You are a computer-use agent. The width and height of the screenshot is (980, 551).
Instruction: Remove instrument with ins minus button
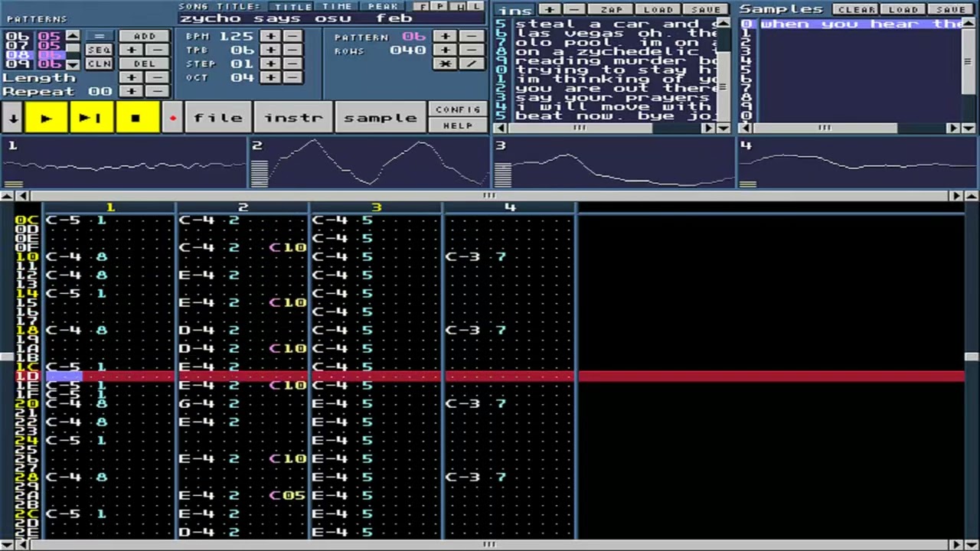575,9
